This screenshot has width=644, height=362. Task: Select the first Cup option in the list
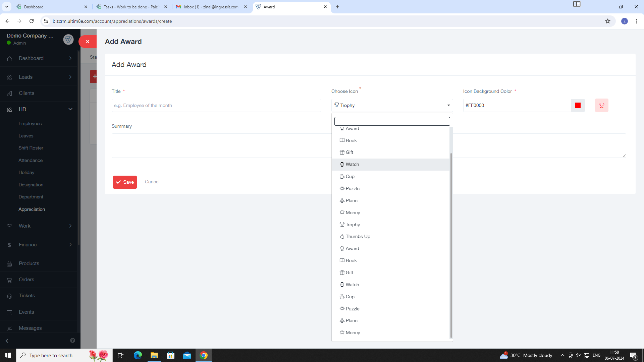tap(390, 176)
